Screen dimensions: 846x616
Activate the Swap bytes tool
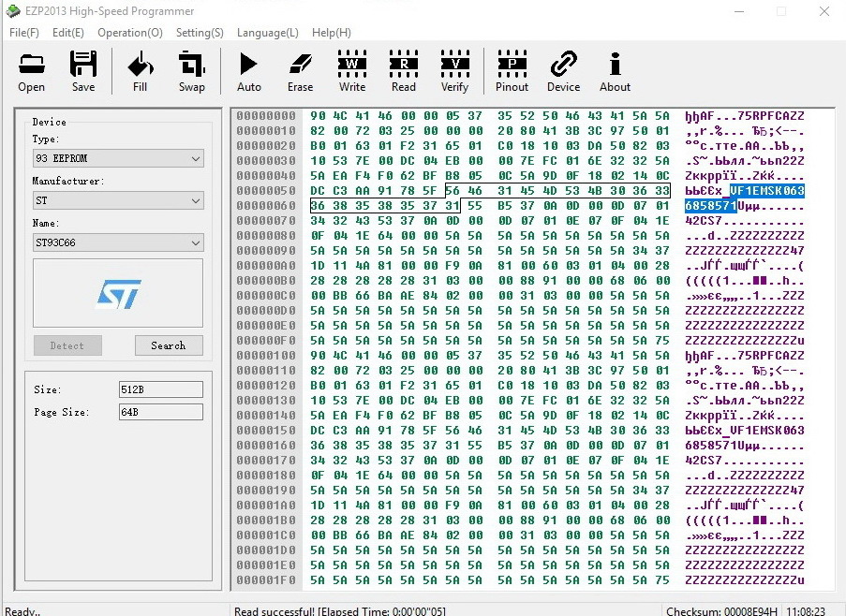[191, 71]
